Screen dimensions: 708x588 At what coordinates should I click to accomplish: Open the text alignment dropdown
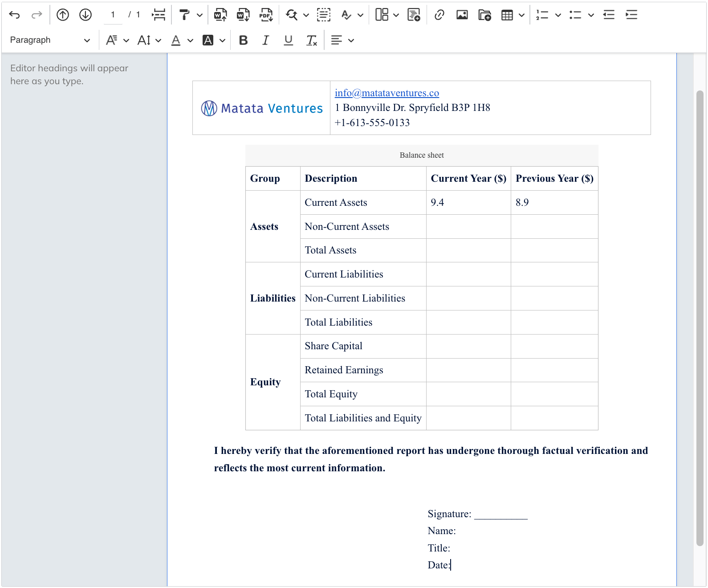pos(342,40)
